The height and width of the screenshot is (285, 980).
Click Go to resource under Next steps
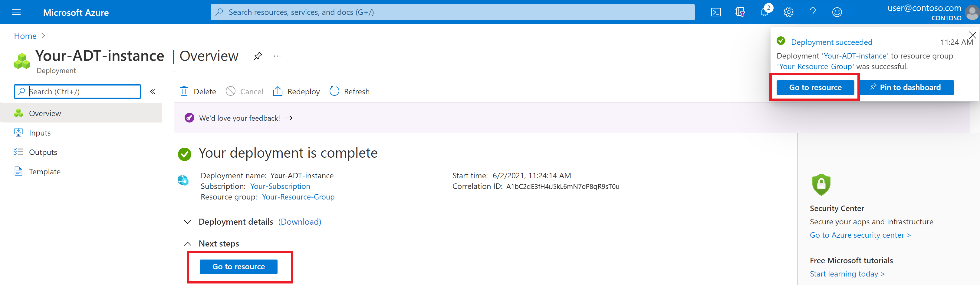click(238, 267)
